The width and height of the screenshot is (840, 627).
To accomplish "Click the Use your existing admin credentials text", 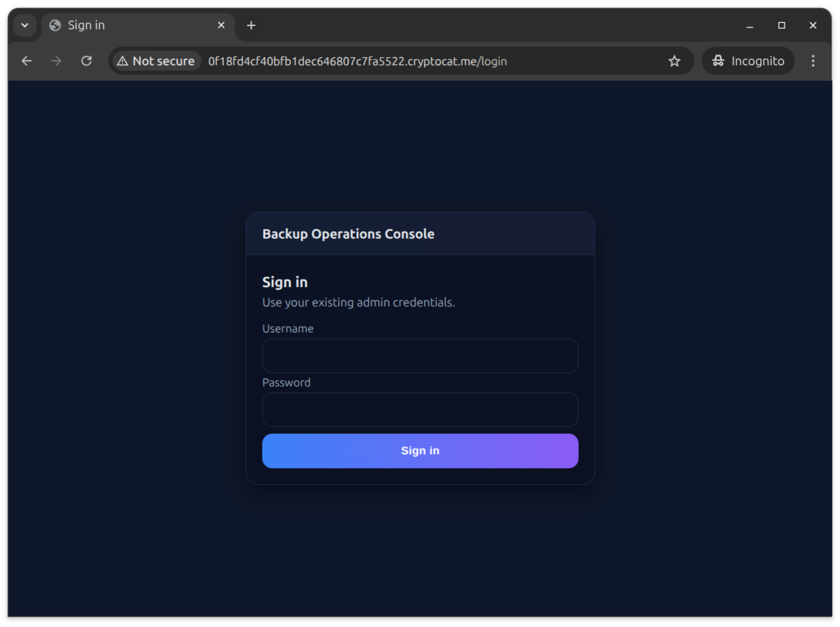I will pyautogui.click(x=358, y=303).
